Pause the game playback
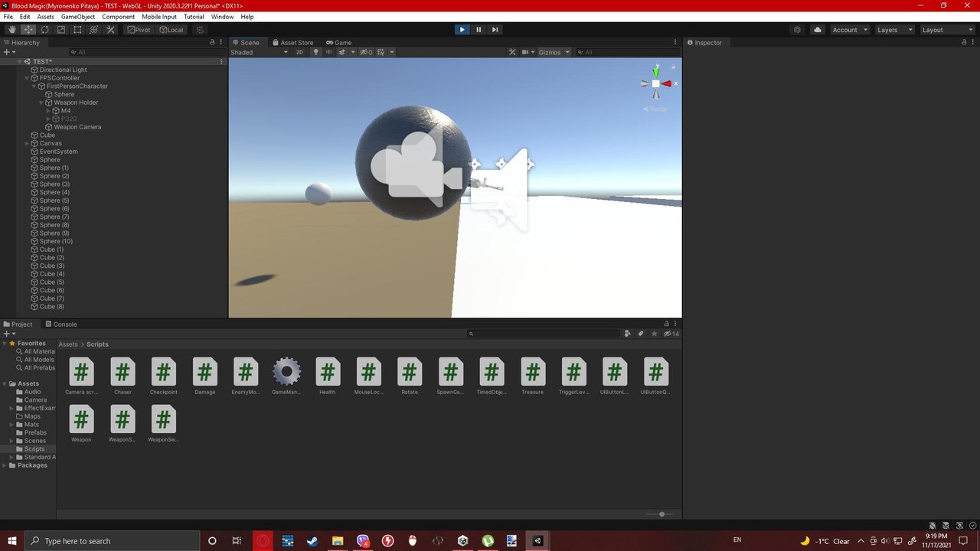980x551 pixels. pos(479,30)
